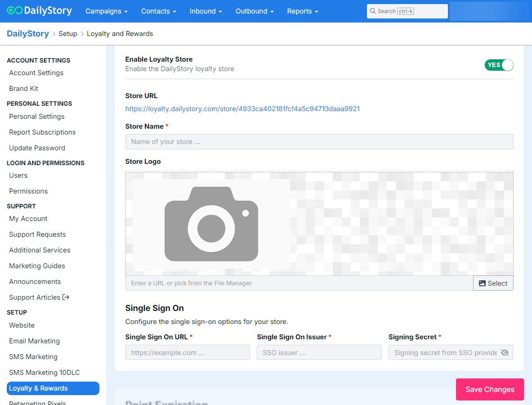
Task: Open the Inbound menu
Action: click(x=206, y=11)
